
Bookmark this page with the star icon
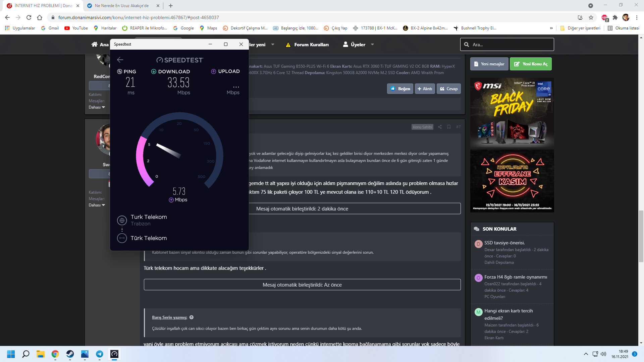click(591, 17)
